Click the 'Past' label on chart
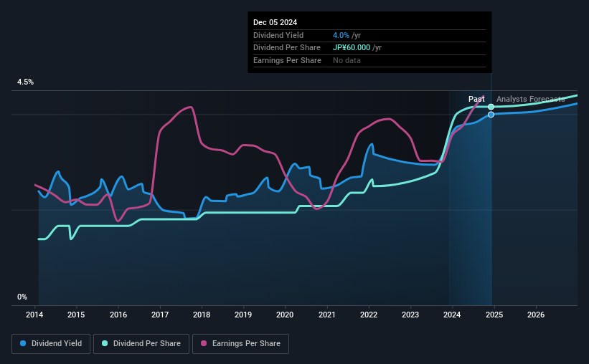The height and width of the screenshot is (364, 589). [x=476, y=99]
